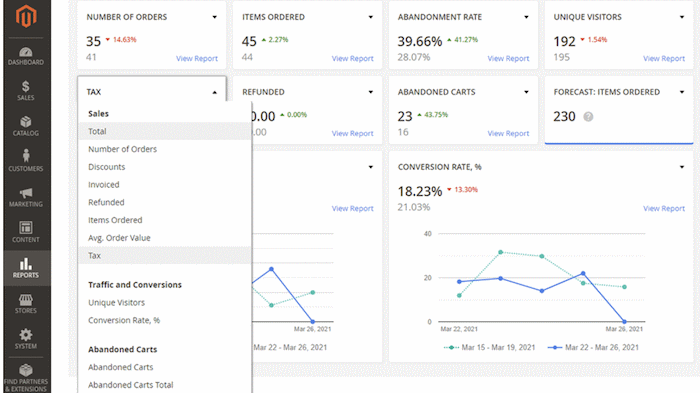Click View Report under Unique Visitors
This screenshot has width=700, height=393.
pyautogui.click(x=664, y=59)
